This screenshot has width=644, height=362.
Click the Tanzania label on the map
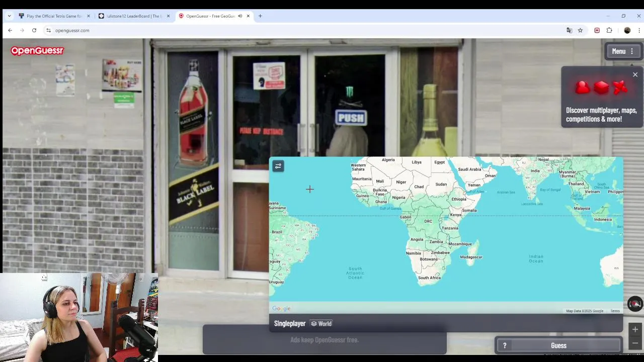pyautogui.click(x=450, y=228)
